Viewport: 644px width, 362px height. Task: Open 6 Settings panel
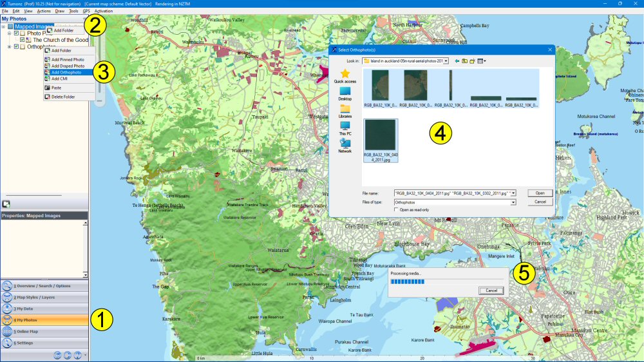44,343
